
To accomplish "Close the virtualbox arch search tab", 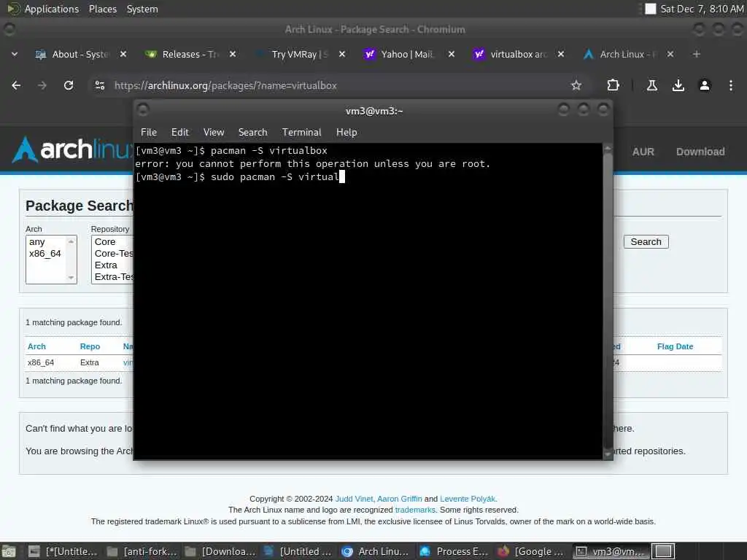I will pyautogui.click(x=561, y=54).
